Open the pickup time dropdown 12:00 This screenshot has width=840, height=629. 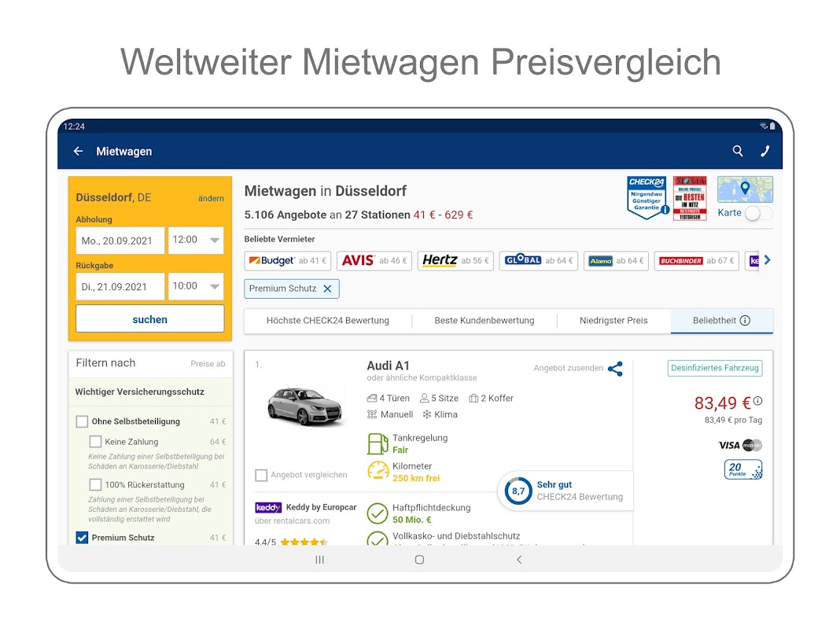click(196, 241)
